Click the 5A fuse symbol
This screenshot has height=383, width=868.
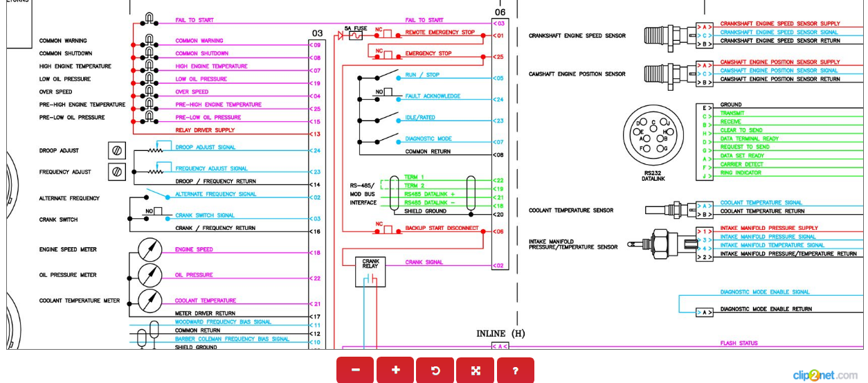[356, 35]
